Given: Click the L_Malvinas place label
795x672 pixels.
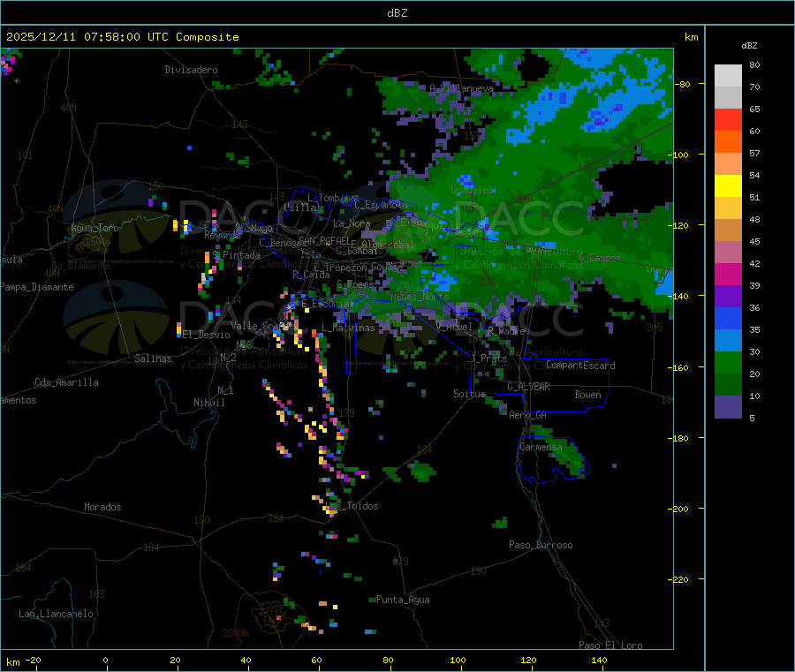Looking at the screenshot, I should 348,328.
